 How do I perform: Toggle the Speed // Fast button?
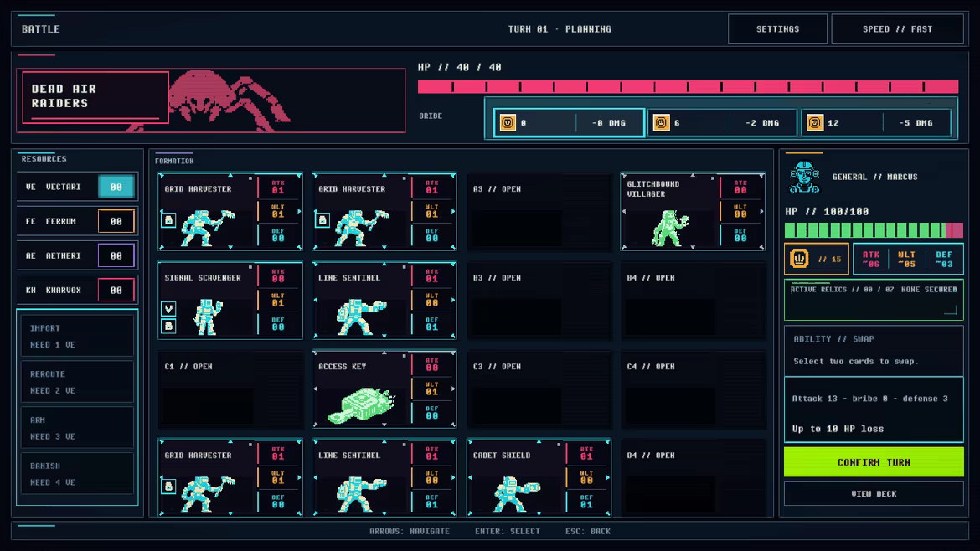pyautogui.click(x=898, y=28)
